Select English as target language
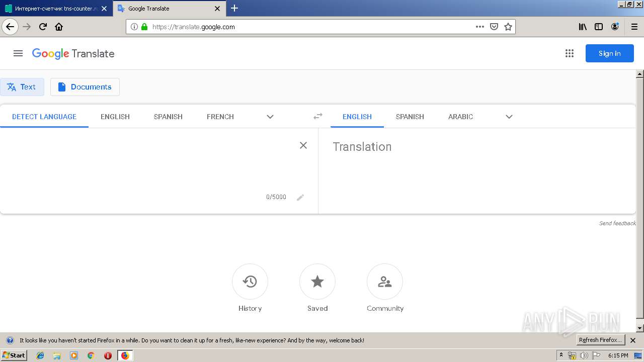The height and width of the screenshot is (362, 644). (x=357, y=117)
